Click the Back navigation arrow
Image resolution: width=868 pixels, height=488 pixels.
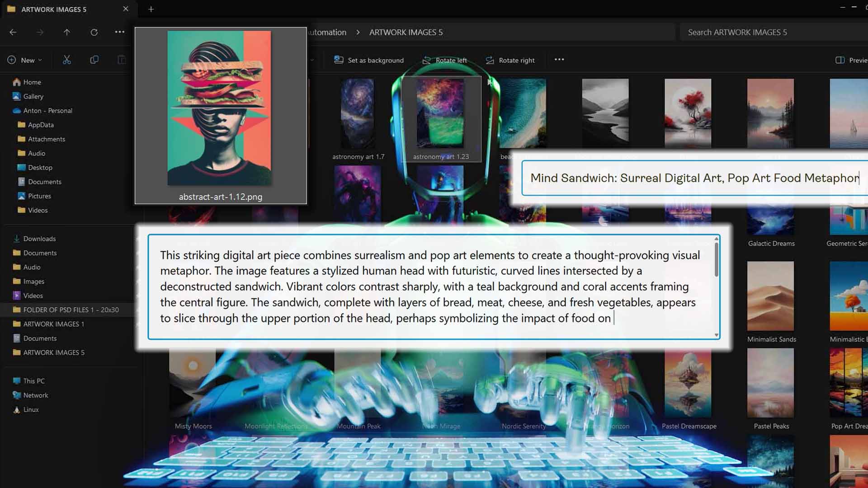pyautogui.click(x=13, y=32)
